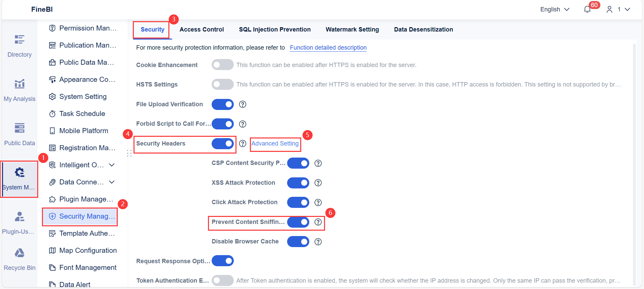Open the English language dropdown
The image size is (644, 289).
tap(554, 9)
